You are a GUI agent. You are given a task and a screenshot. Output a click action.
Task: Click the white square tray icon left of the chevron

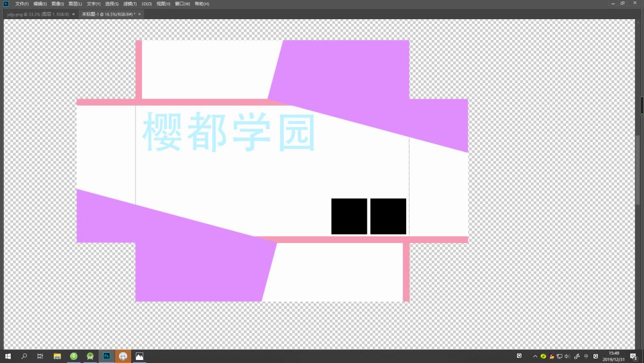point(519,356)
